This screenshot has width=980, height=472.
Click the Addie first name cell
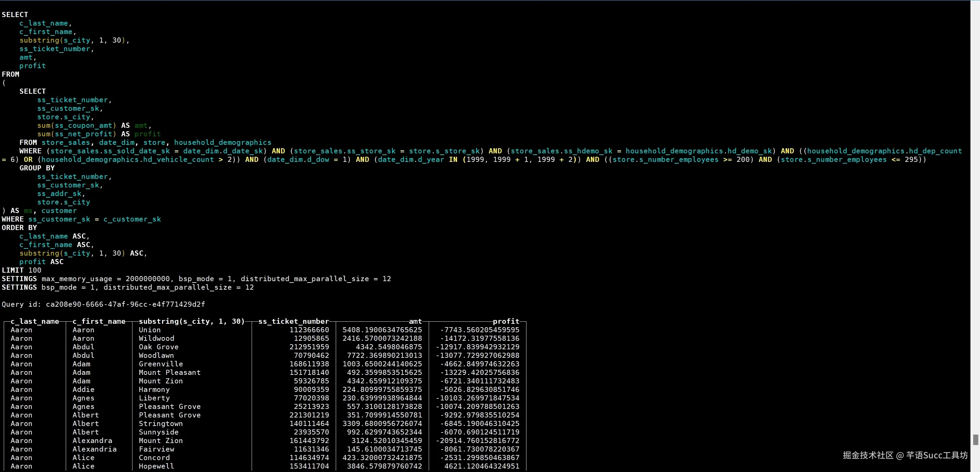coord(83,390)
